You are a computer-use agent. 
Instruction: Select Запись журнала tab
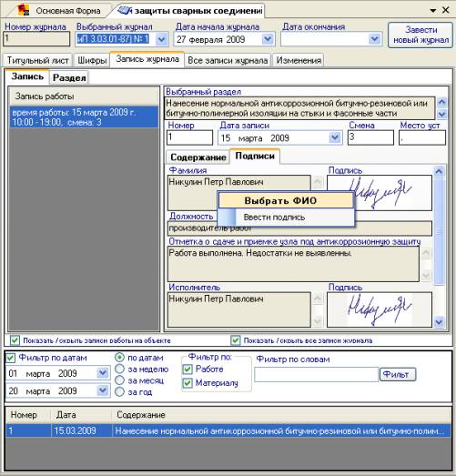coord(147,59)
